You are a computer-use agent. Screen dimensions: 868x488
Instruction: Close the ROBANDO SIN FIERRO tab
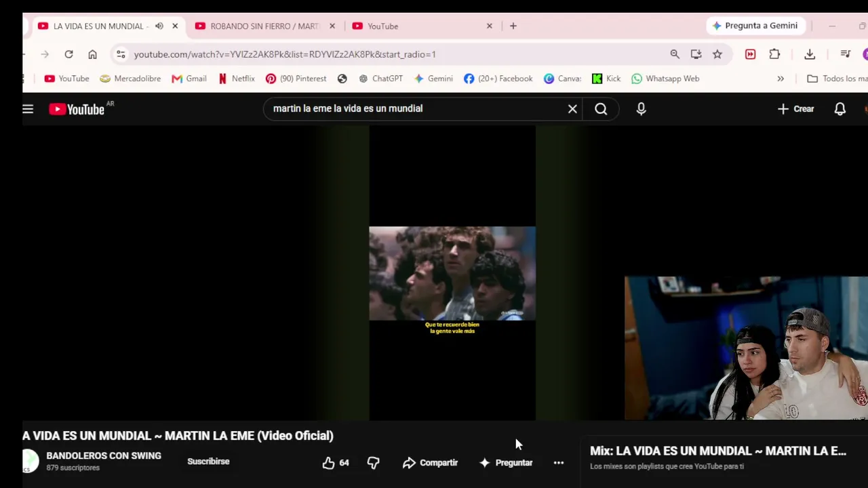[332, 26]
